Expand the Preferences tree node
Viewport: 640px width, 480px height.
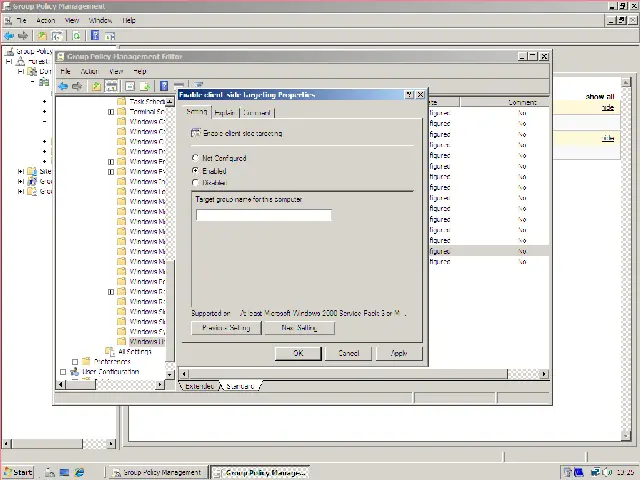pyautogui.click(x=75, y=362)
